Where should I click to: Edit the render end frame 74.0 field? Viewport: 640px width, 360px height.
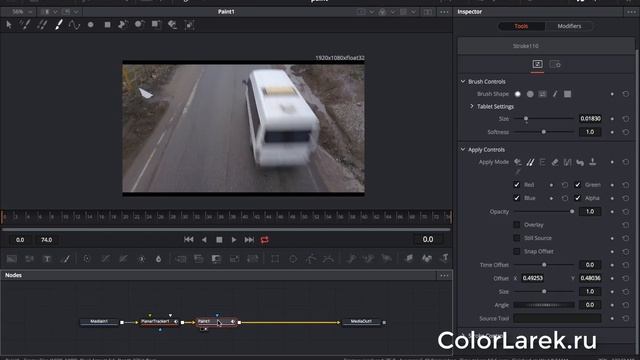pyautogui.click(x=47, y=240)
